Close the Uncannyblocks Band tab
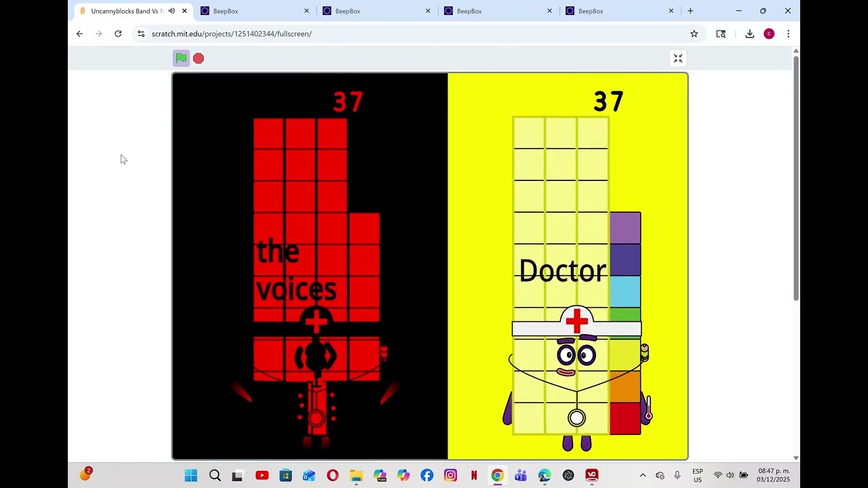The height and width of the screenshot is (488, 868). tap(184, 11)
